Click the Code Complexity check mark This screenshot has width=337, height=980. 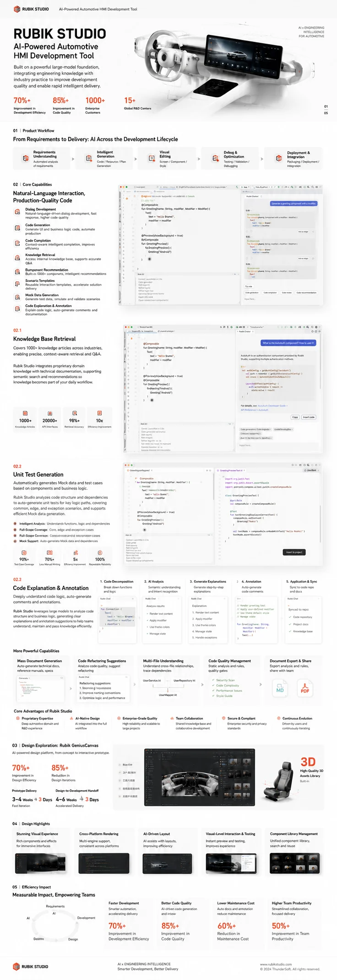pyautogui.click(x=213, y=685)
